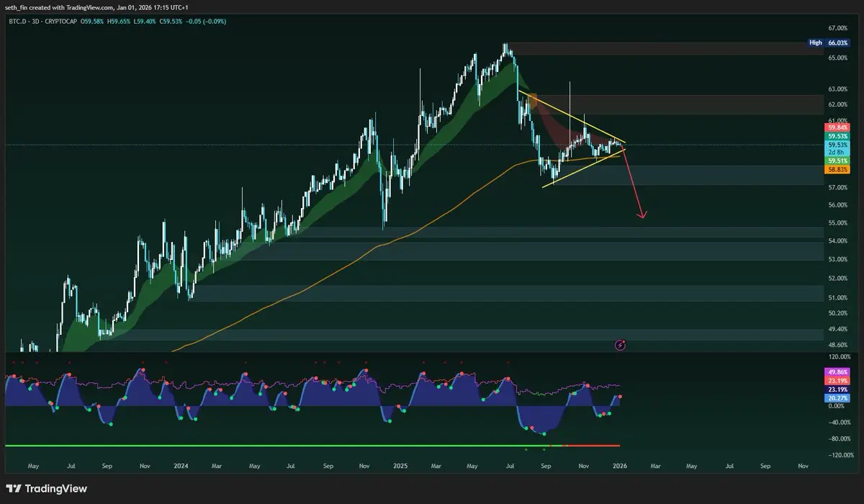Click the 54.00% price axis label
Image resolution: width=864 pixels, height=504 pixels.
coord(837,241)
